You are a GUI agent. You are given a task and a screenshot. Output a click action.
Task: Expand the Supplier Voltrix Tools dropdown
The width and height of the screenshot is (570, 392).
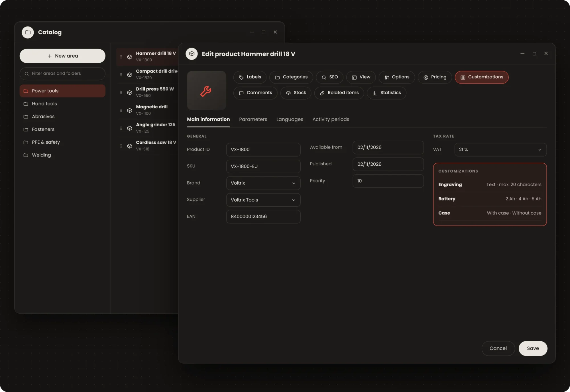(263, 200)
